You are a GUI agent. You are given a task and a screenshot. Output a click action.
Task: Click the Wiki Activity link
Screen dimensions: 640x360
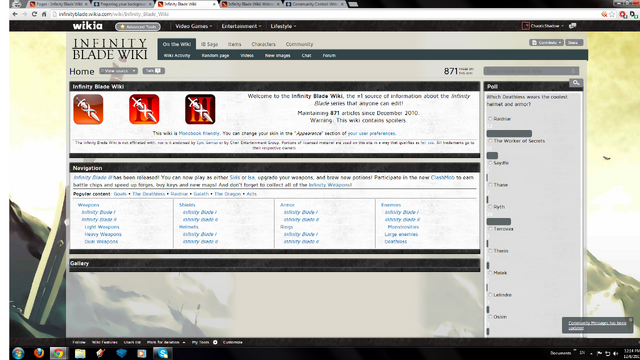177,56
